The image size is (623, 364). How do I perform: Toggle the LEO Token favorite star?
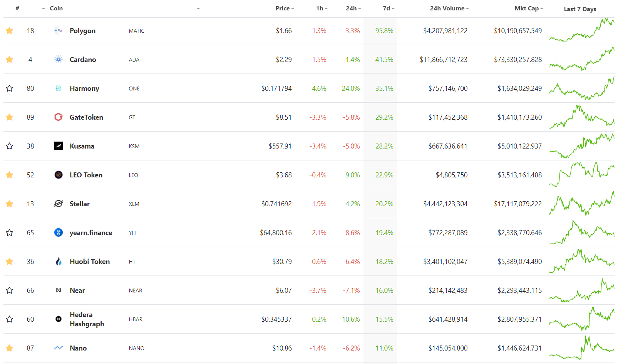(10, 175)
